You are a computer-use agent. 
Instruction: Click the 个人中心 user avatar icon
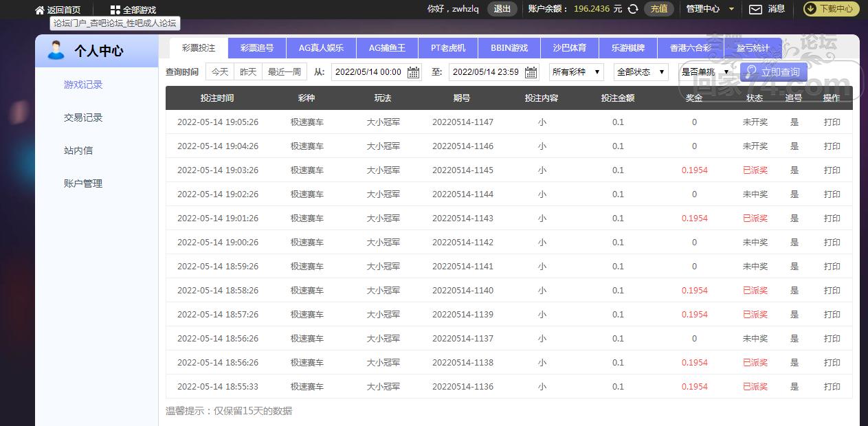[56, 50]
